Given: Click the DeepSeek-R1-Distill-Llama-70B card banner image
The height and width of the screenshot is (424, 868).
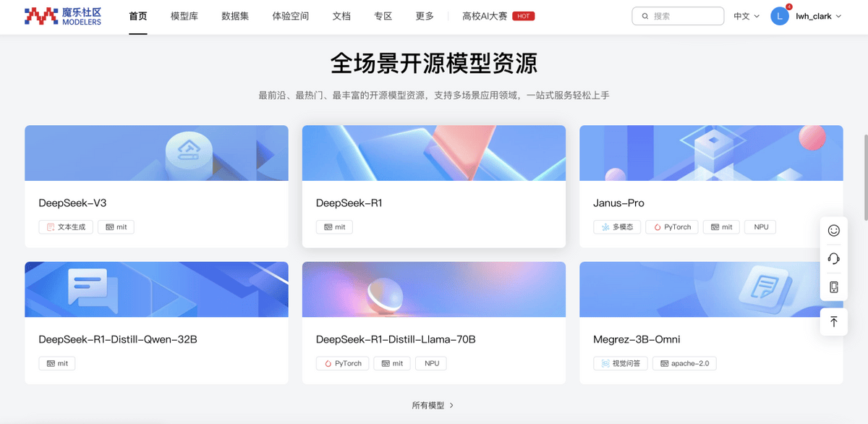Looking at the screenshot, I should click(x=434, y=289).
